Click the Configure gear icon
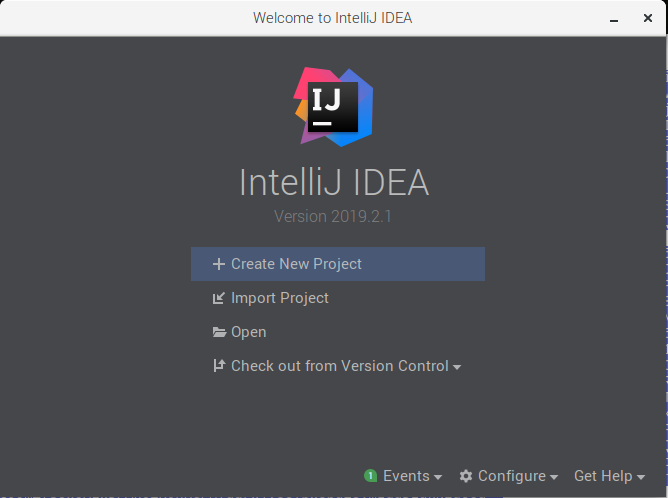 pos(466,476)
